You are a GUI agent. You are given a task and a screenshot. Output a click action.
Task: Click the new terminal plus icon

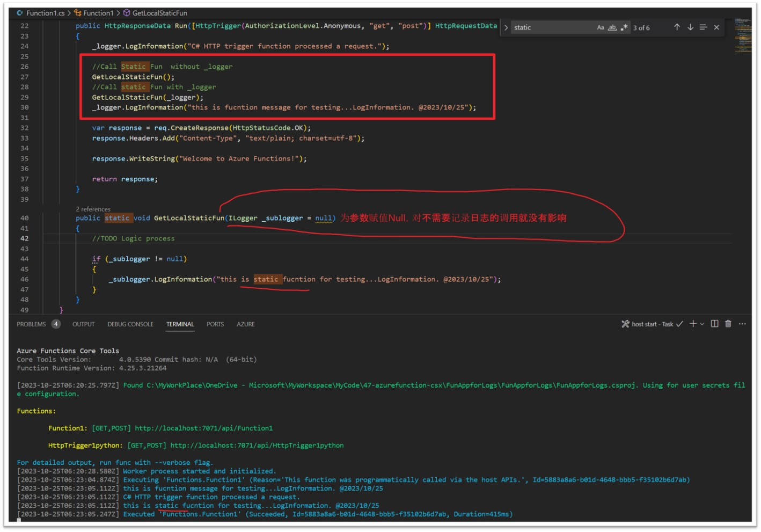pyautogui.click(x=693, y=324)
